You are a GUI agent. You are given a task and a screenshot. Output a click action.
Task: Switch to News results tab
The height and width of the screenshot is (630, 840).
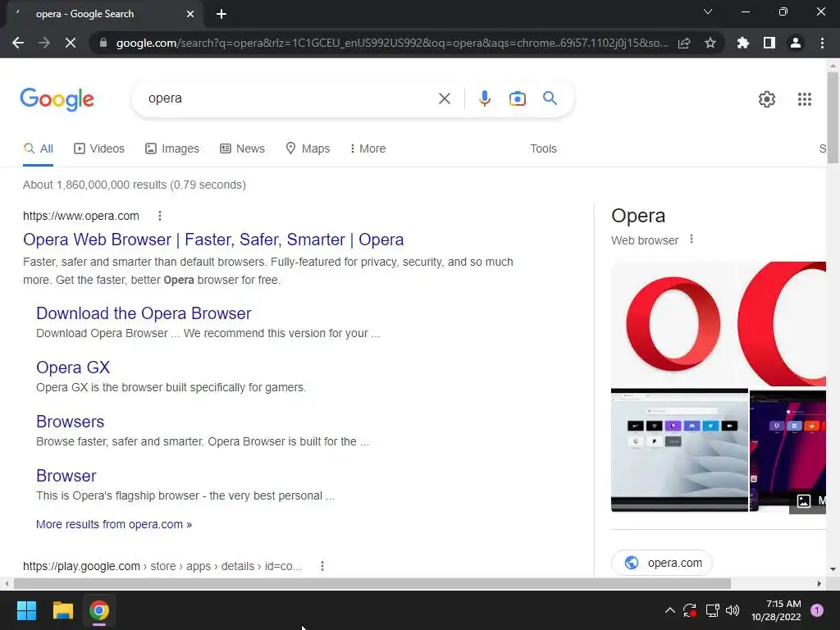coord(242,148)
